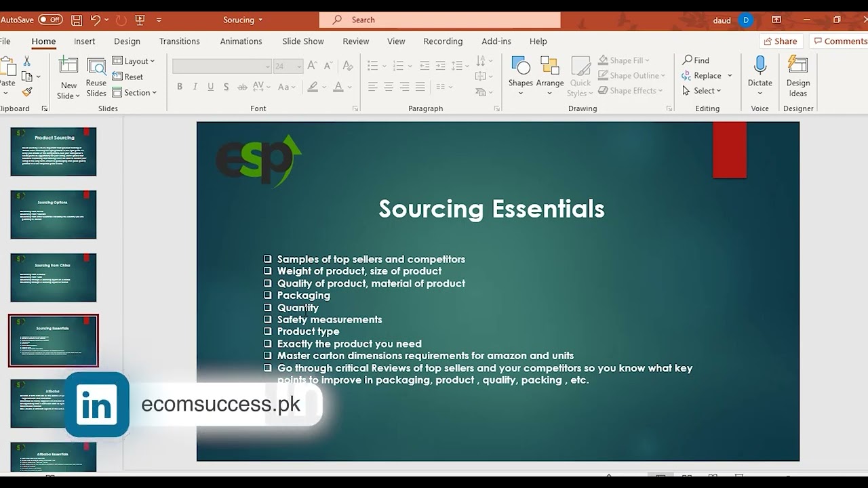The image size is (868, 488).
Task: Click the Format Painter brush
Action: click(27, 91)
